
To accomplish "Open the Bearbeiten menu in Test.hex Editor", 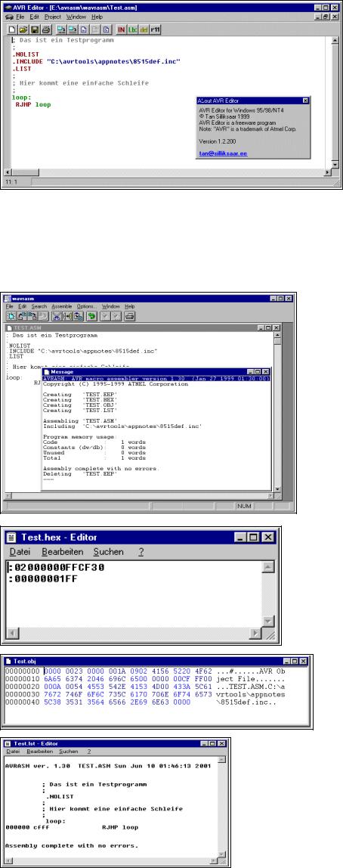I will 63,552.
